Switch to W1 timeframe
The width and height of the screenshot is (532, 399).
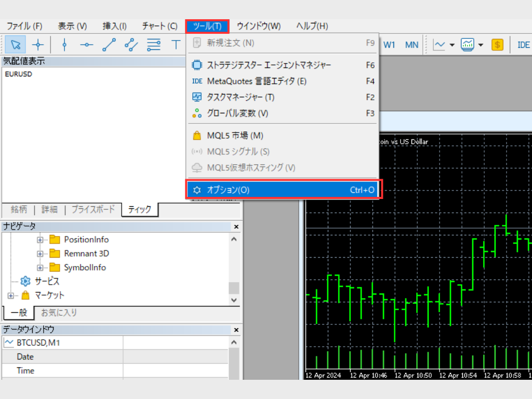coord(389,45)
